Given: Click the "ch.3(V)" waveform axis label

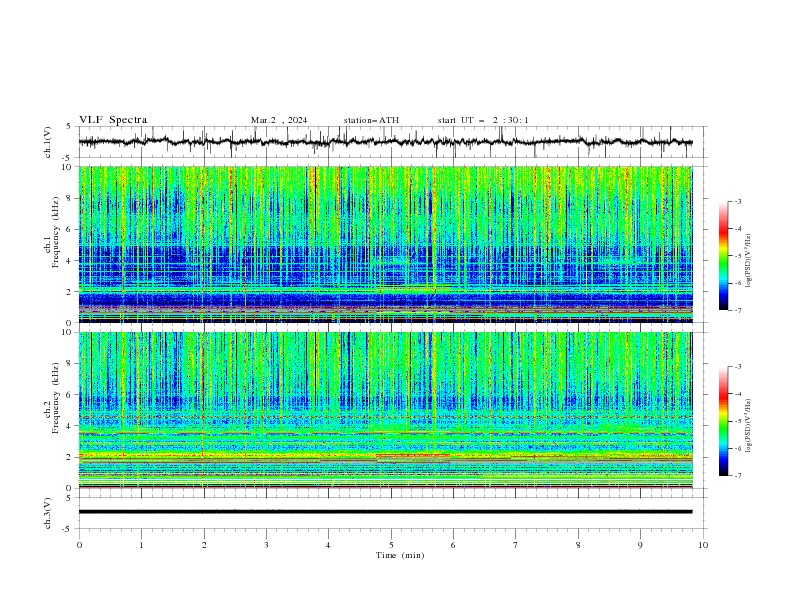Looking at the screenshot, I should [x=48, y=513].
